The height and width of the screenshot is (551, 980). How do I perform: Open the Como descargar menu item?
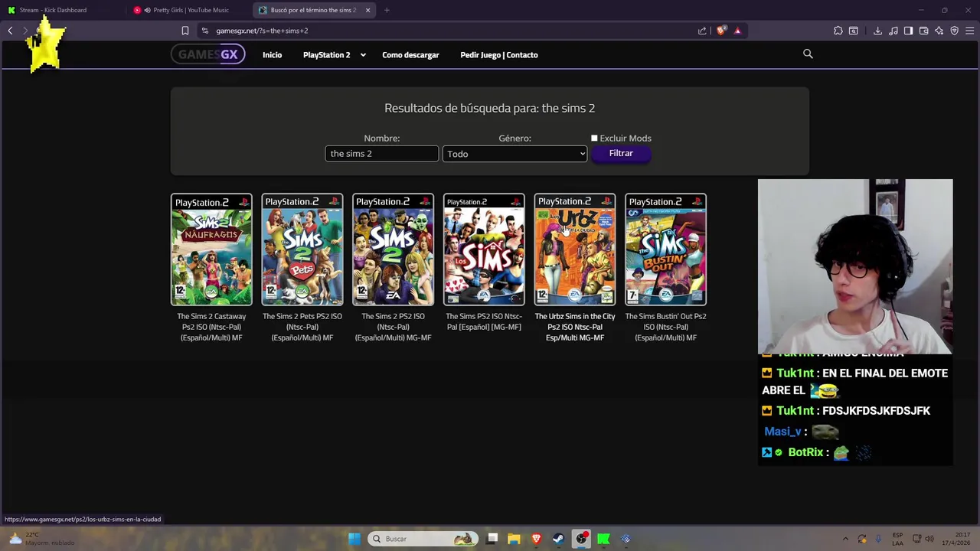[x=410, y=55]
